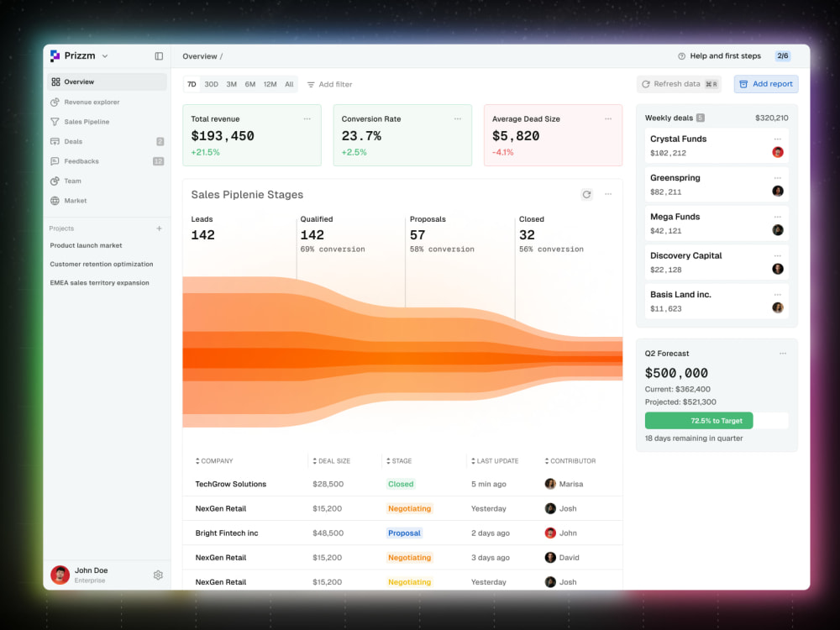Select the 6M time range
This screenshot has height=630, width=840.
pyautogui.click(x=250, y=84)
